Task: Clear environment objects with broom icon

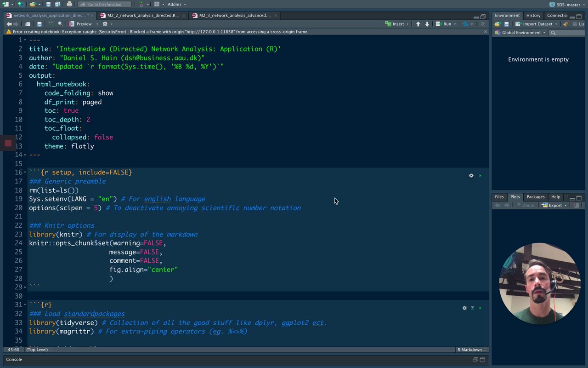Action: pyautogui.click(x=565, y=24)
